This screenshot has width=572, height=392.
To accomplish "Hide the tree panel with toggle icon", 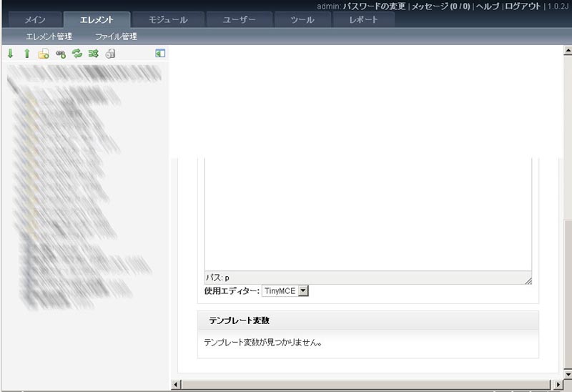I will (160, 53).
